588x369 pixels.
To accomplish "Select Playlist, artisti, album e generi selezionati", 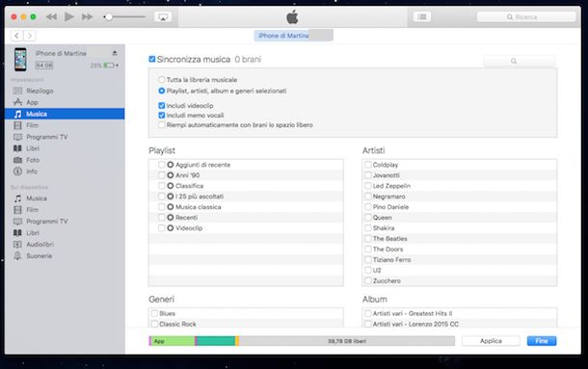I will click(162, 91).
